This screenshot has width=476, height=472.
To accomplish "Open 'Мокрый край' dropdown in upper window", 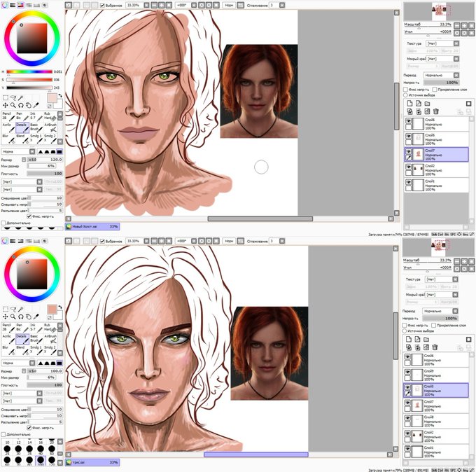I will tap(442, 59).
